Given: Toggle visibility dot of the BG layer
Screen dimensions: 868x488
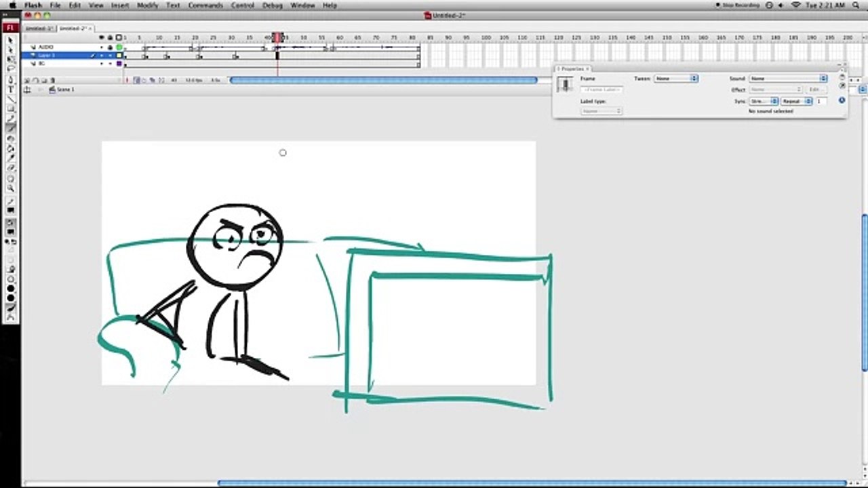Looking at the screenshot, I should click(x=102, y=64).
